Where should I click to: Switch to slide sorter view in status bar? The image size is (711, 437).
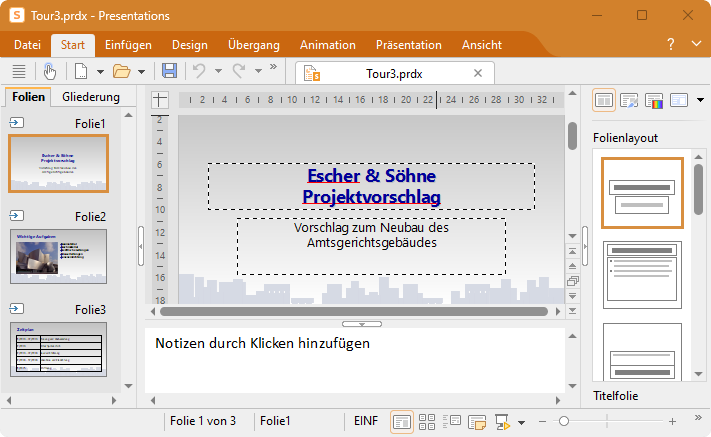[427, 421]
